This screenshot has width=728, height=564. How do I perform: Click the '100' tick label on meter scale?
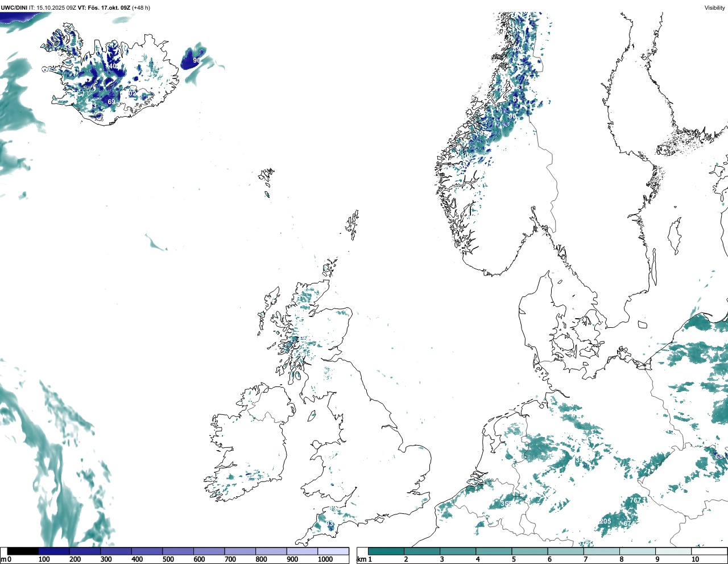coord(44,559)
